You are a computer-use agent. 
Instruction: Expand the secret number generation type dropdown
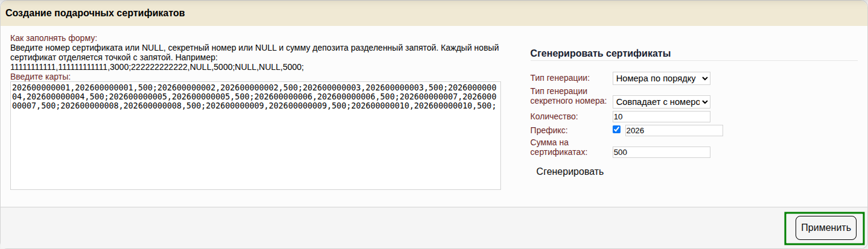click(661, 102)
